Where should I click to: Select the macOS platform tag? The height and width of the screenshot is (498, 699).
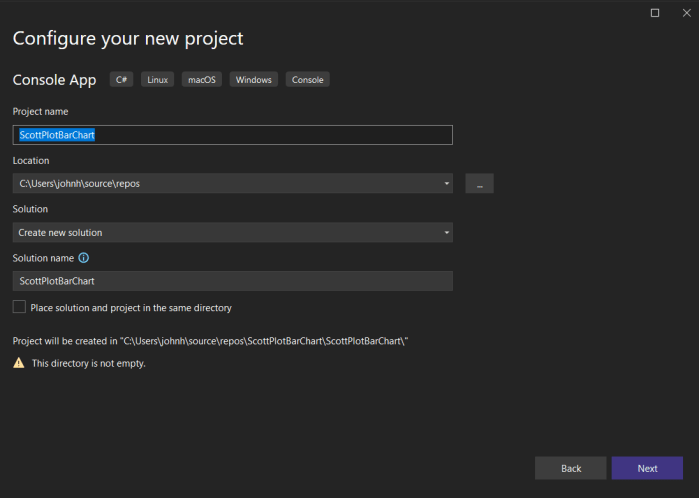201,80
